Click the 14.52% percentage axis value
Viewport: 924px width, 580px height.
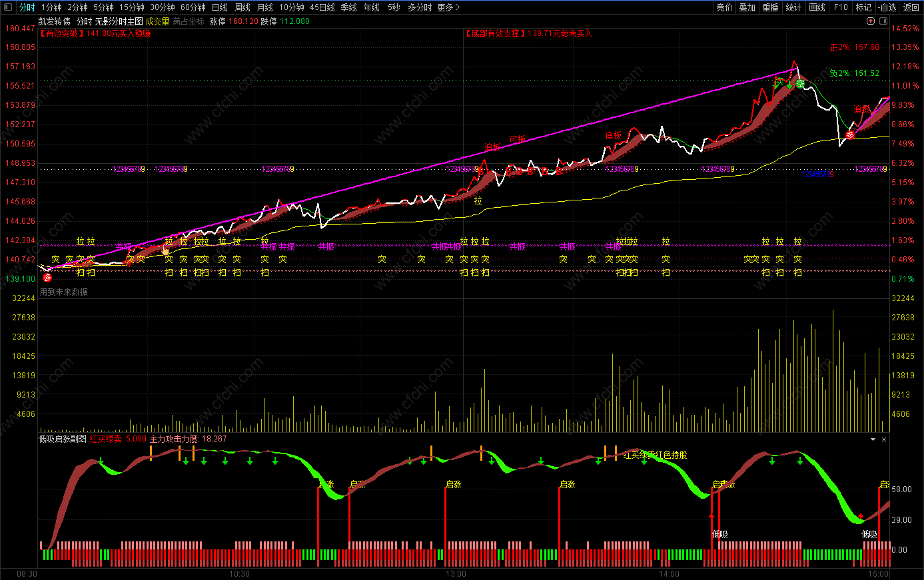coord(905,29)
